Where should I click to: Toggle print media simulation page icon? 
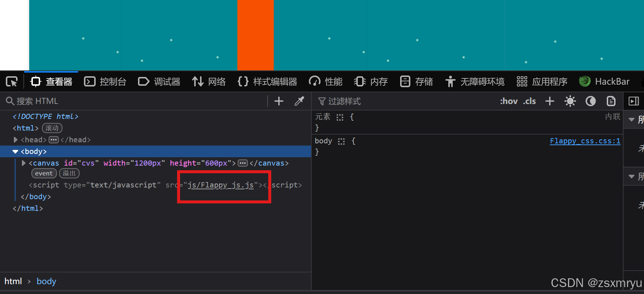611,101
